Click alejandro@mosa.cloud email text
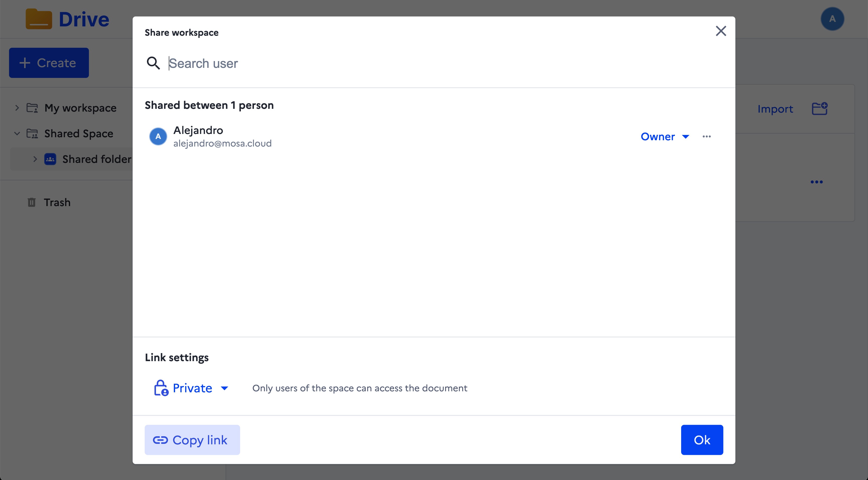The image size is (868, 480). click(x=222, y=143)
